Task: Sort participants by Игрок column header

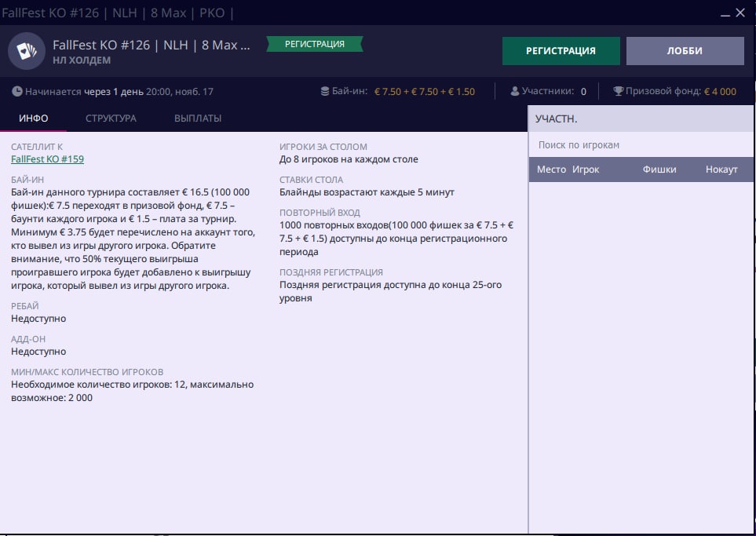Action: 586,170
